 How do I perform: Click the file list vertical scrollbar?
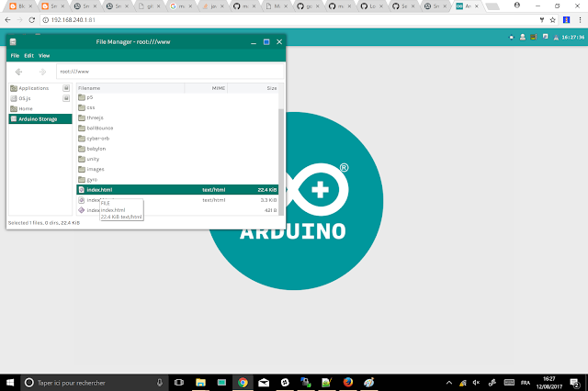click(x=281, y=162)
